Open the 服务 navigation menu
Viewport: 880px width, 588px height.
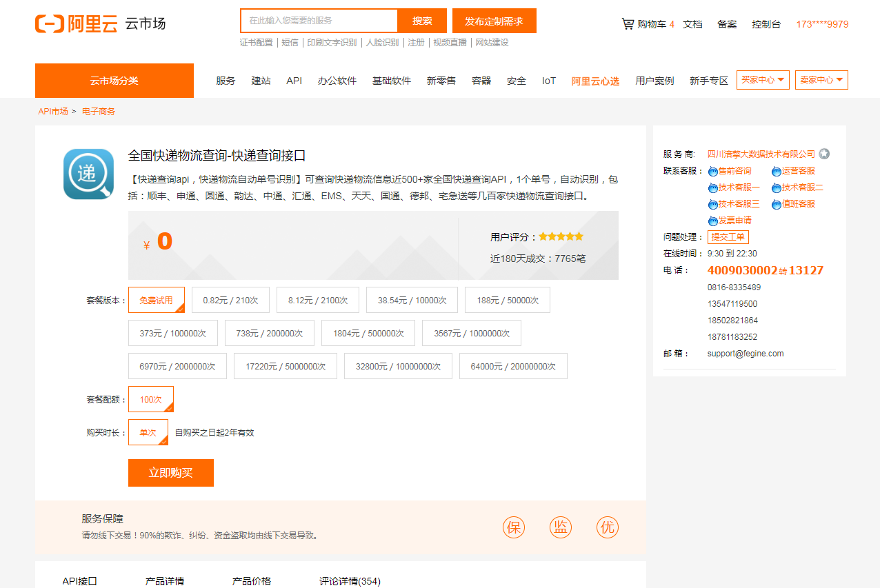pos(226,81)
